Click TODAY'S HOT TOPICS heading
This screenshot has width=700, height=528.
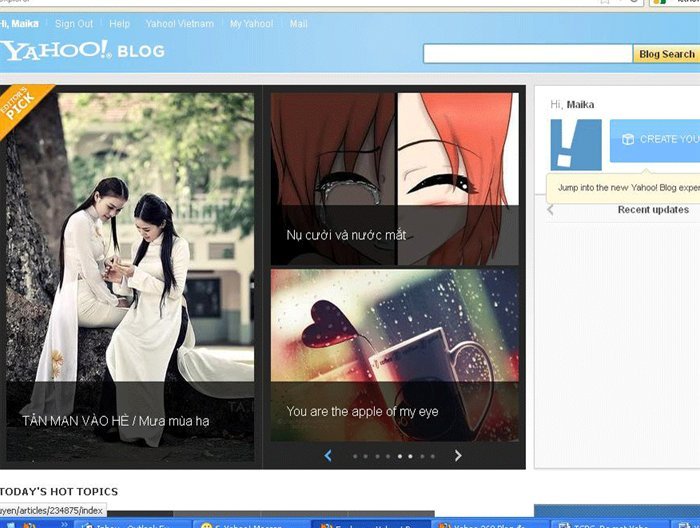58,491
